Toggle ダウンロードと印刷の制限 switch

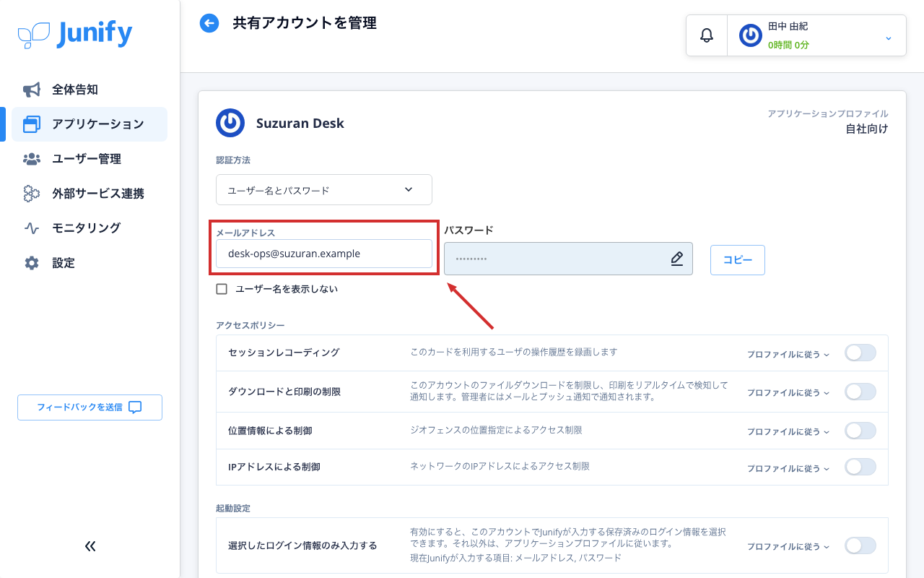860,392
